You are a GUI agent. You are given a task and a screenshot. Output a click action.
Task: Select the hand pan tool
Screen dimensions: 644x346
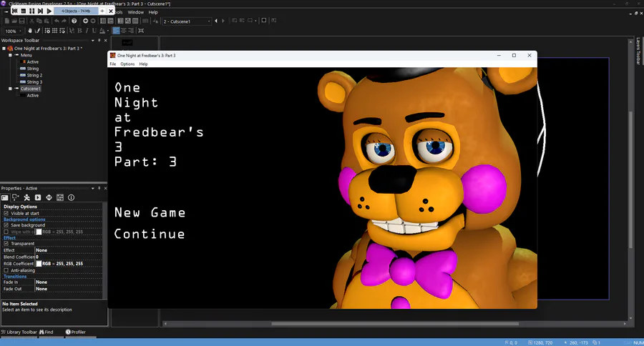coord(29,31)
